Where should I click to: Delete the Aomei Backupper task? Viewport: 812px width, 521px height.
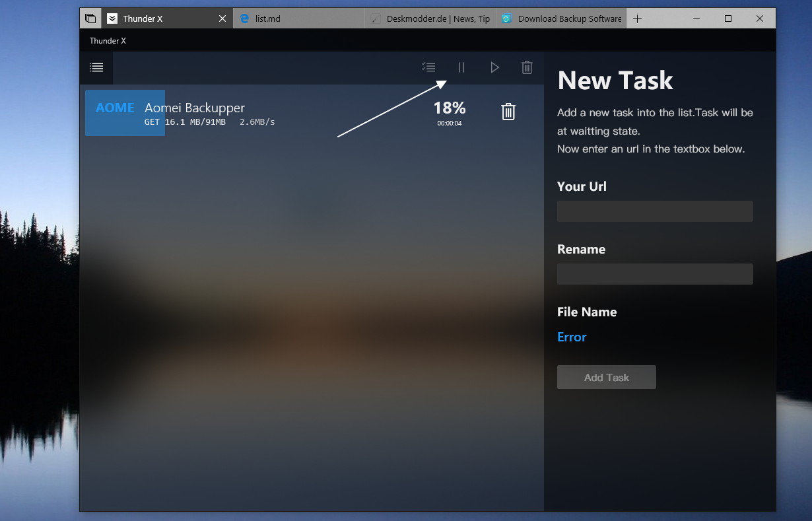508,112
